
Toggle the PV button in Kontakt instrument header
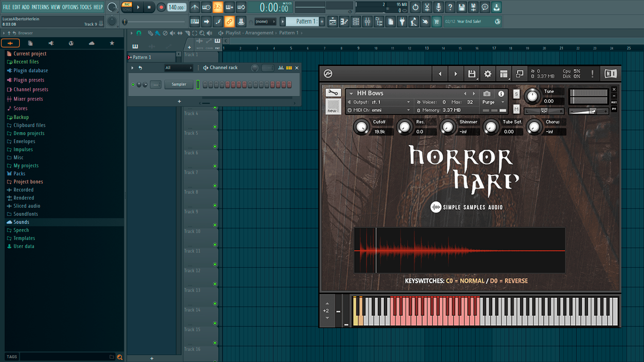click(x=614, y=109)
